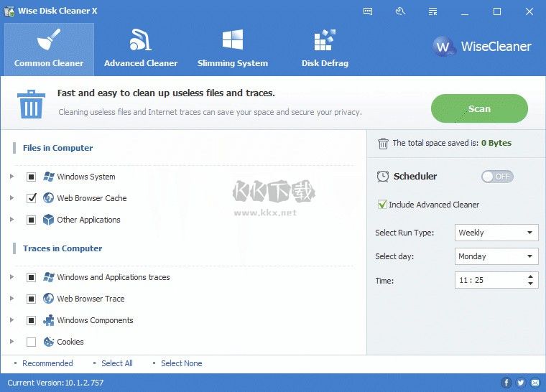Expand the Windows System tree item
This screenshot has height=392, width=546.
[12, 177]
